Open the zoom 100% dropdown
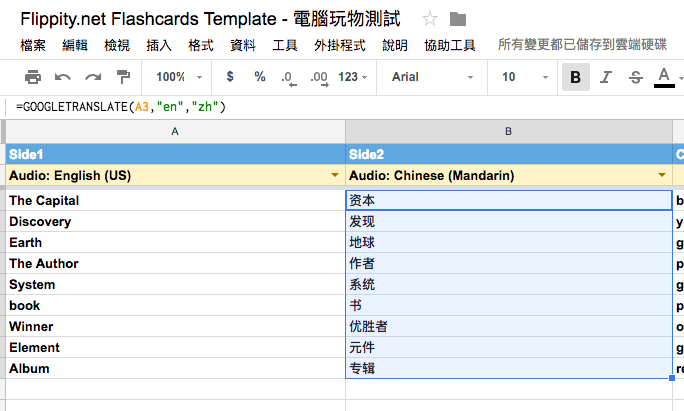Screen dimensions: 684x411 click(178, 77)
